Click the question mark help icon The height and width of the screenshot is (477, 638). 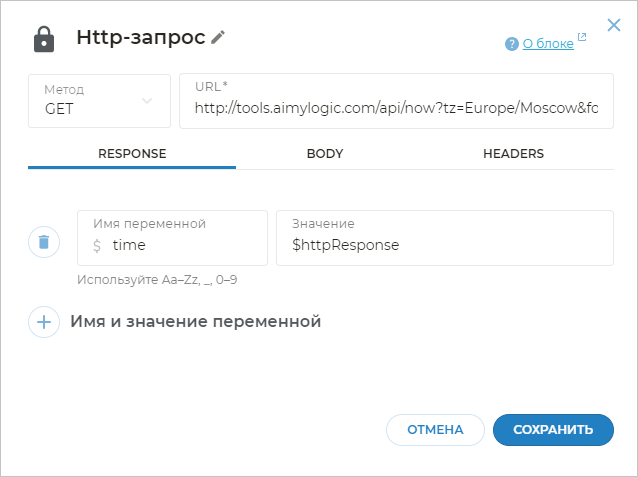pyautogui.click(x=512, y=44)
